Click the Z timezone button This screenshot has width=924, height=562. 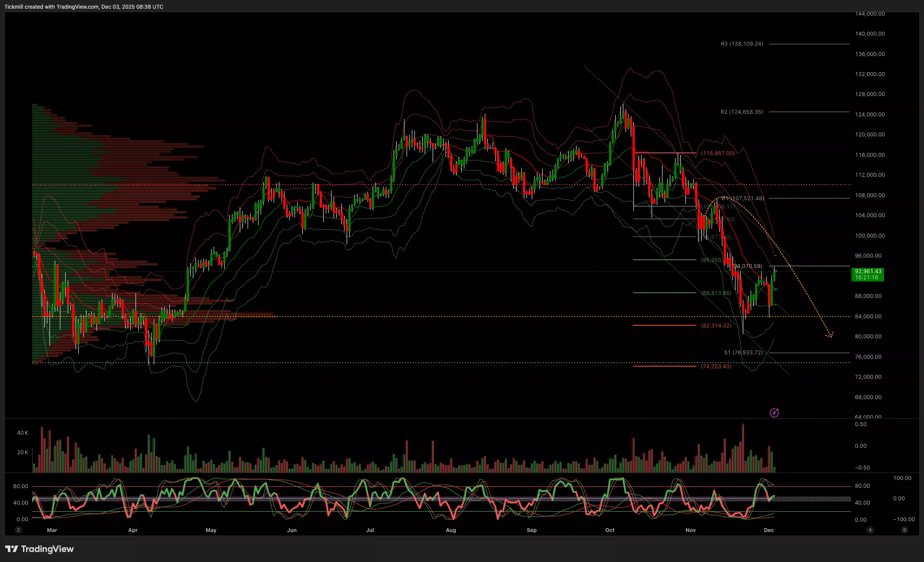tap(18, 530)
